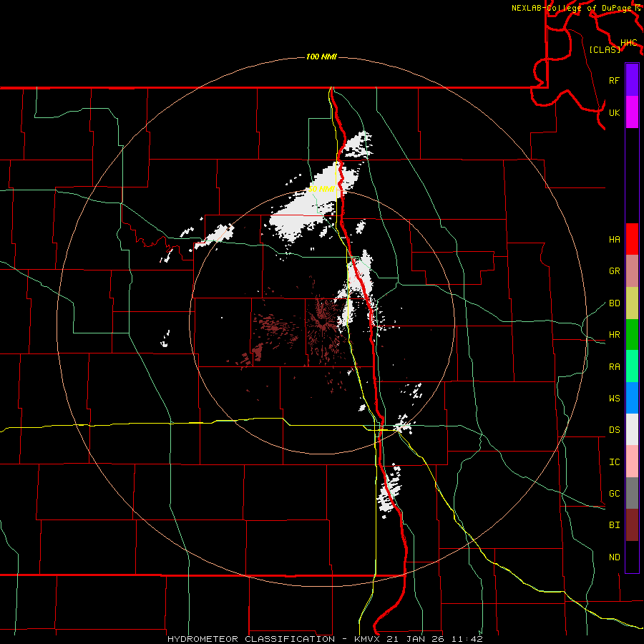Click the UK magenta legend swatch
The width and height of the screenshot is (644, 644).
point(632,112)
